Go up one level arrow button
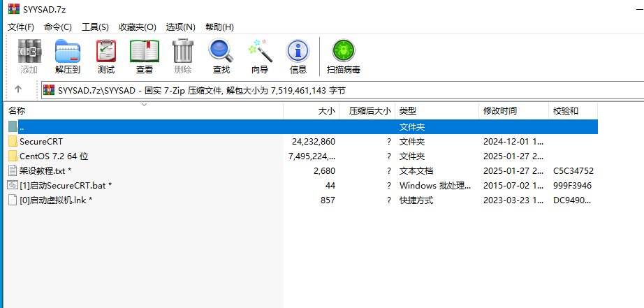Image resolution: width=644 pixels, height=308 pixels. click(x=18, y=89)
